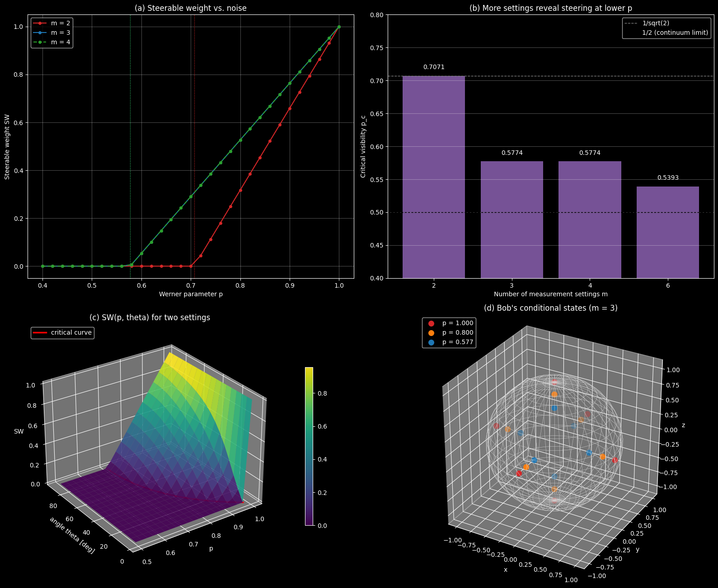The width and height of the screenshot is (718, 588).
Task: Click the "z" axis label on the Bloch sphere plot
Action: click(x=683, y=425)
